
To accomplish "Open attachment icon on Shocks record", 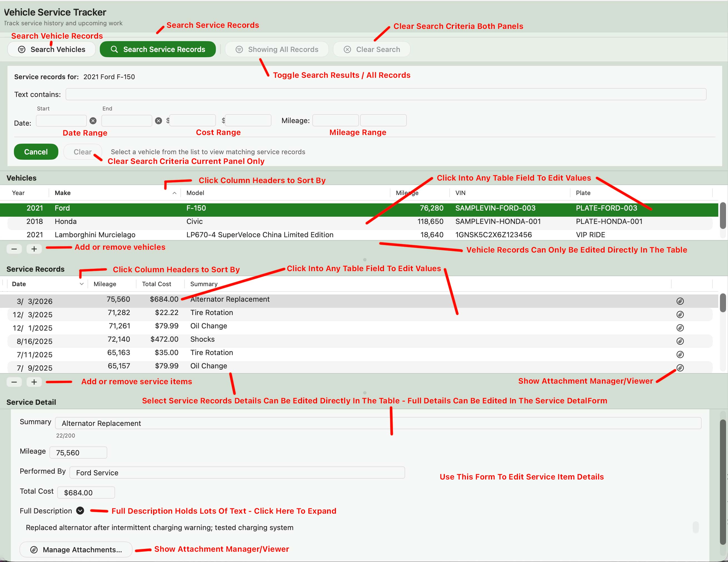I will (680, 341).
